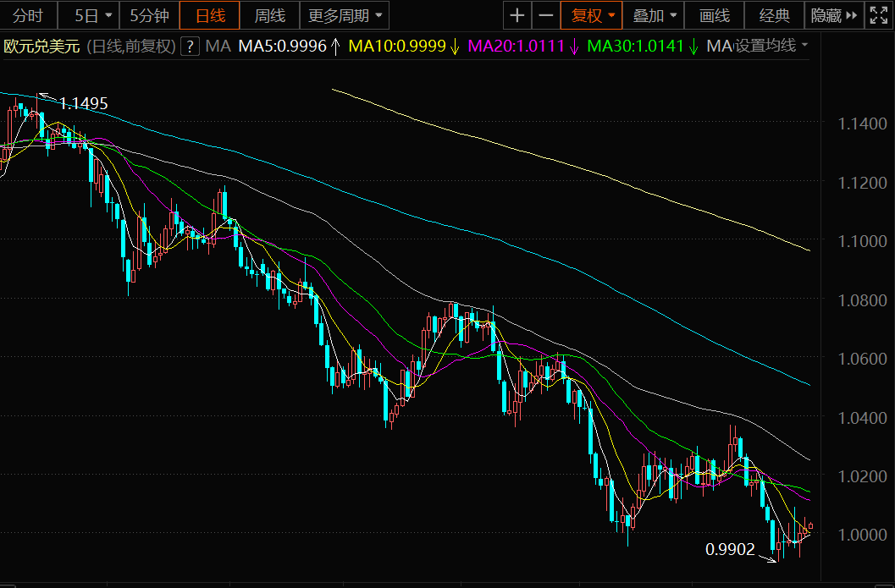
Task: Click the question mark help icon
Action: tap(190, 47)
